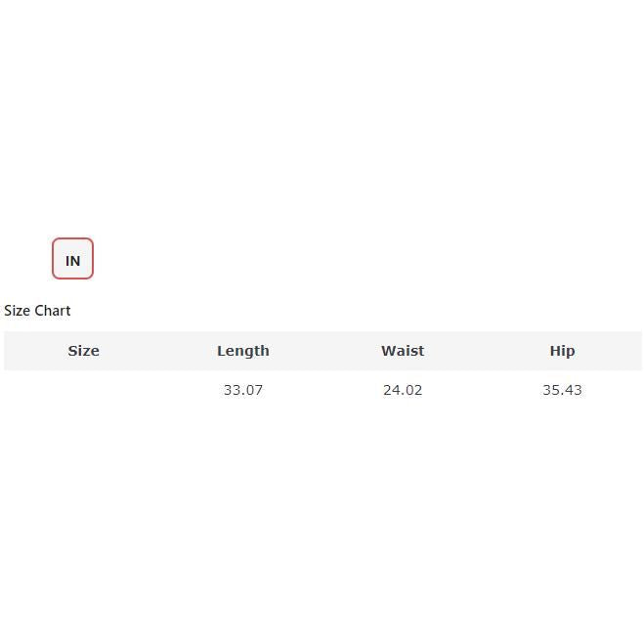The height and width of the screenshot is (644, 644).
Task: Pick the cell under the Waist column
Action: tap(403, 390)
